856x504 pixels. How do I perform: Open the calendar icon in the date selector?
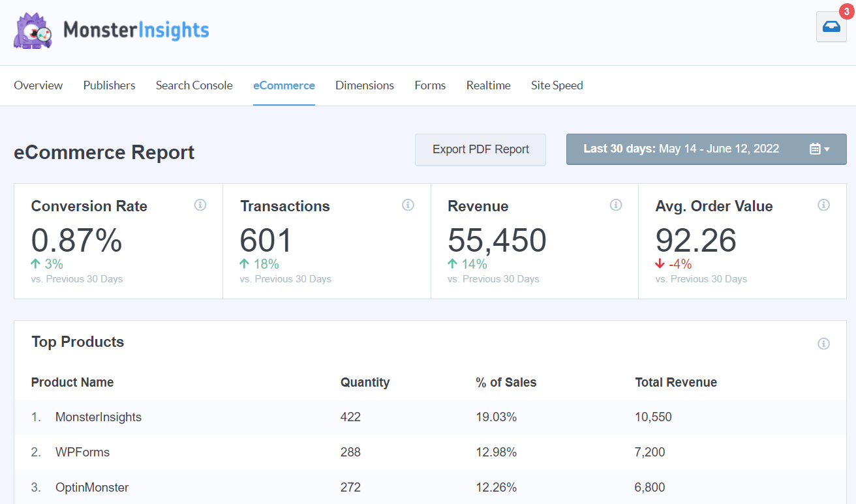pyautogui.click(x=814, y=149)
